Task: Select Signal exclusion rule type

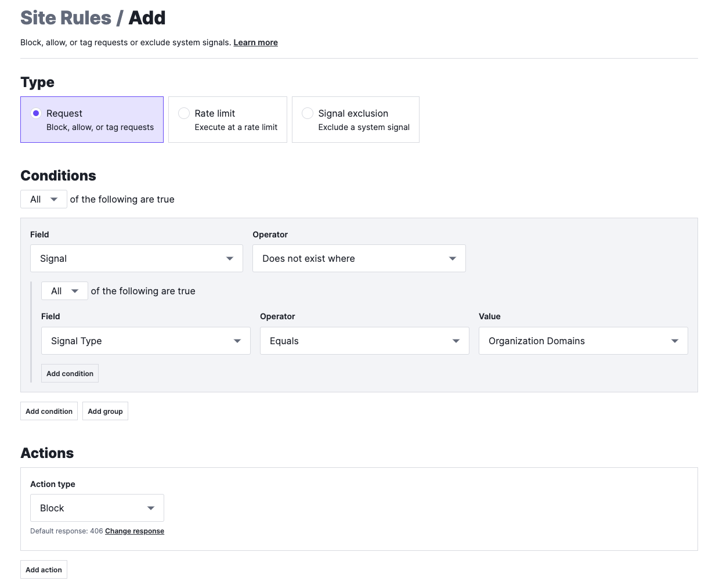Action: 355,120
